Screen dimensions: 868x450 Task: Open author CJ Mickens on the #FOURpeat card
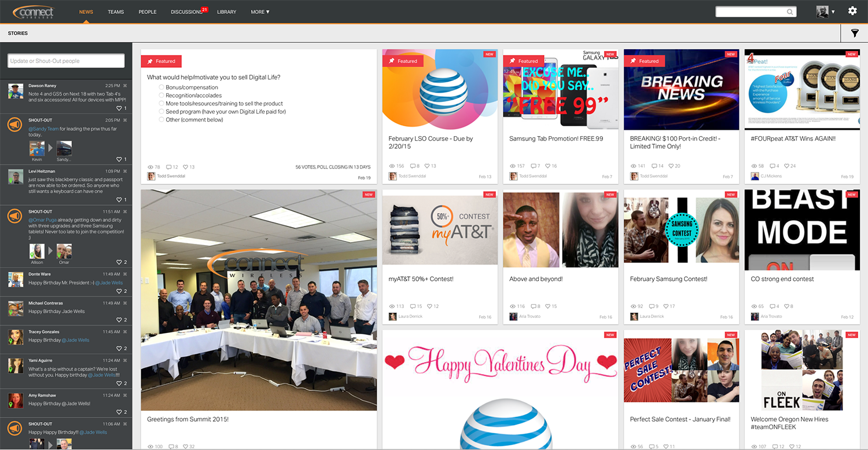(x=772, y=177)
